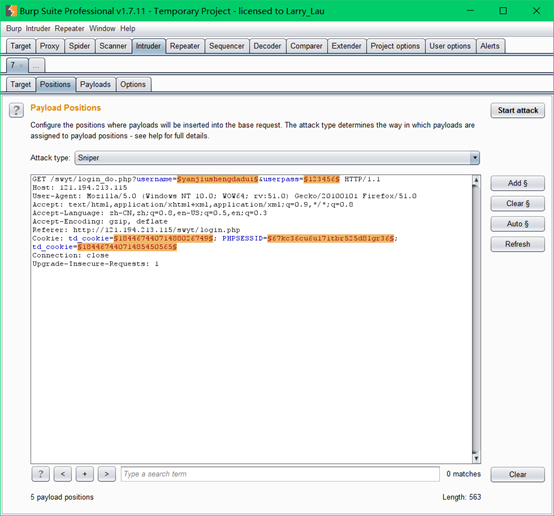Switch to the Extender tab
The image size is (554, 516).
pyautogui.click(x=347, y=46)
